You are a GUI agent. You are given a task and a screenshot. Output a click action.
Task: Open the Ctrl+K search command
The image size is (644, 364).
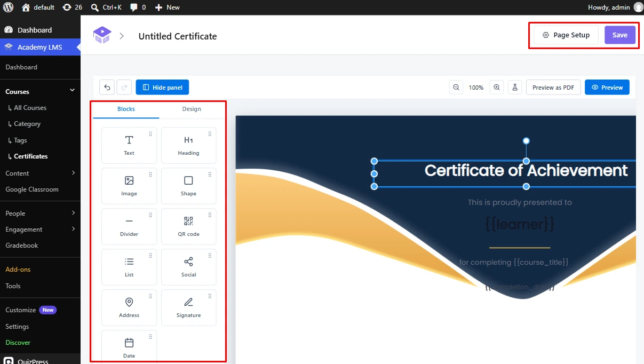[x=106, y=7]
